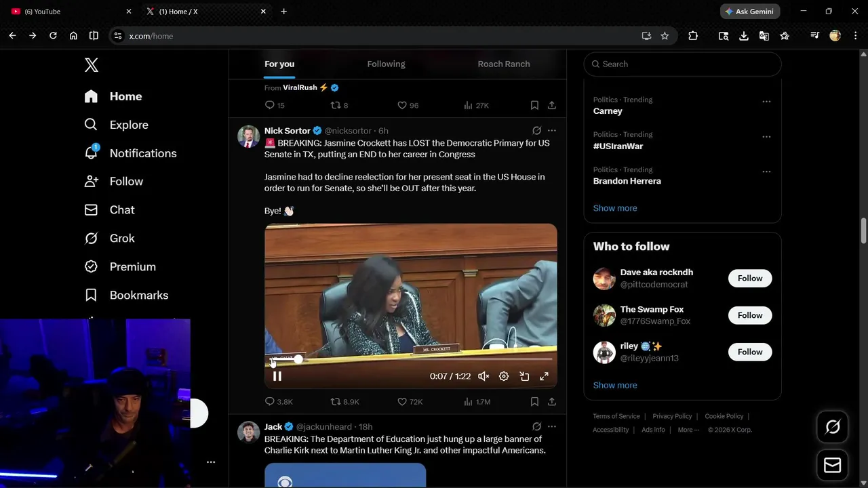Screen dimensions: 868x488
Task: Toggle picture-in-picture for the video
Action: point(524,376)
